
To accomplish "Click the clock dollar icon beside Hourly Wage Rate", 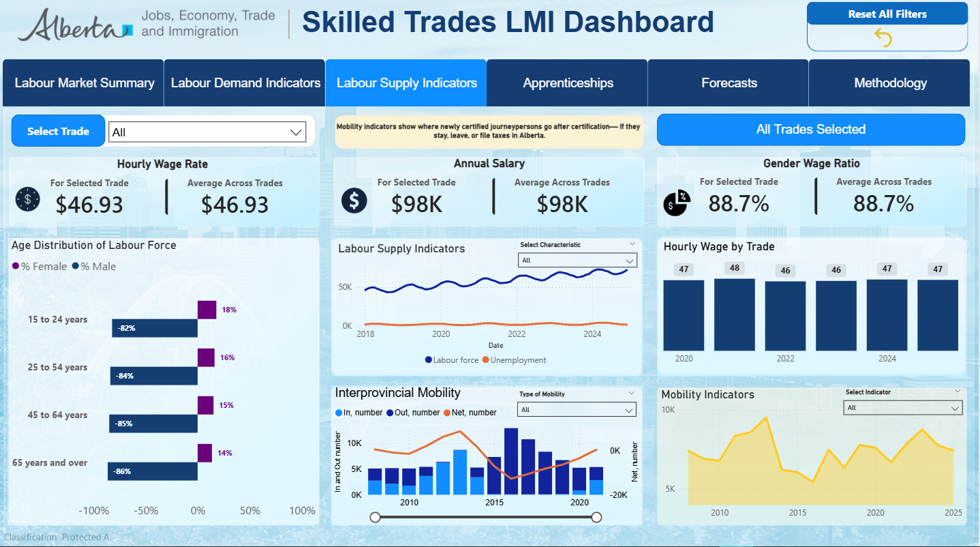I will coord(27,199).
